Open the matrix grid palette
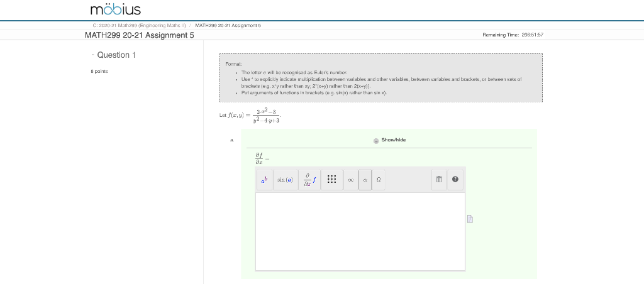This screenshot has height=284, width=644. (x=332, y=180)
